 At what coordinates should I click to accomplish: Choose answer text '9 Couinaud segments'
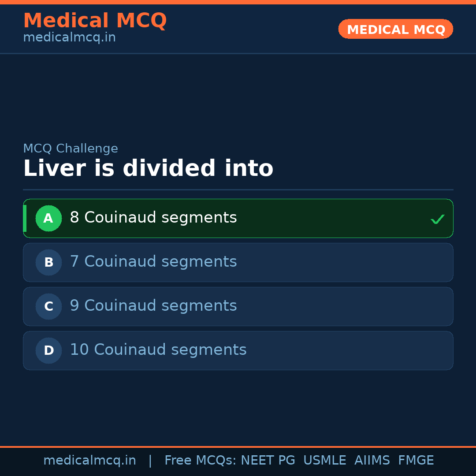153,306
